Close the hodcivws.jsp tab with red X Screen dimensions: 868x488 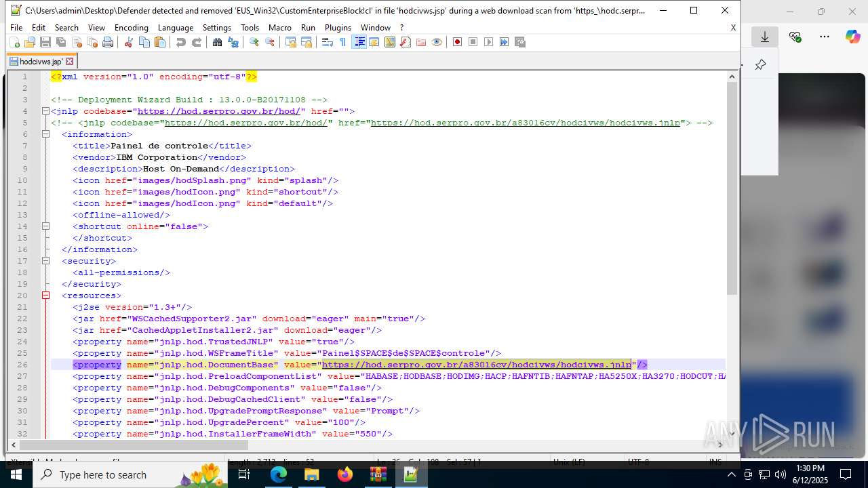[69, 61]
